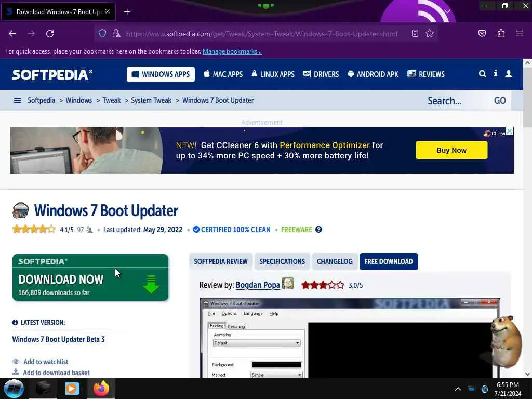Click the user rating stars
The height and width of the screenshot is (399, 532).
point(34,229)
